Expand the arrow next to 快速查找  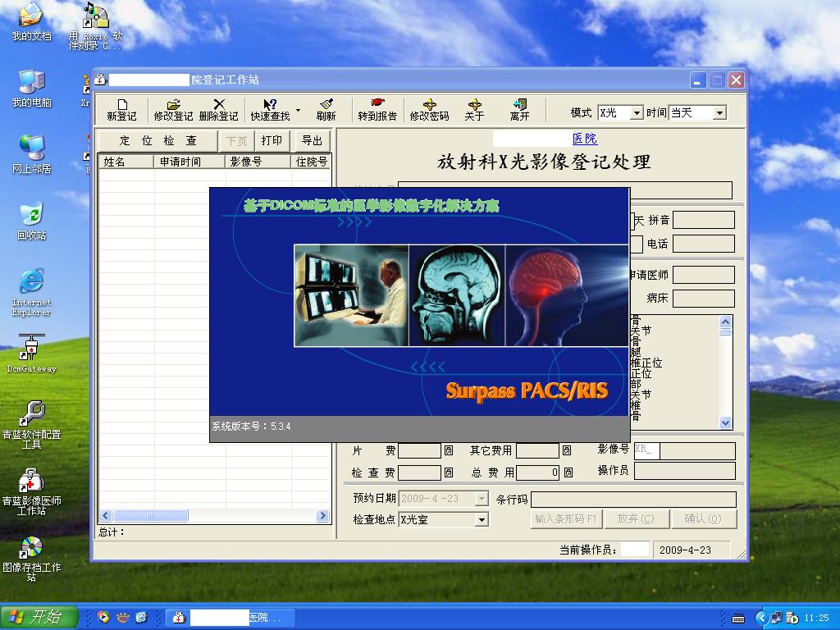click(299, 111)
